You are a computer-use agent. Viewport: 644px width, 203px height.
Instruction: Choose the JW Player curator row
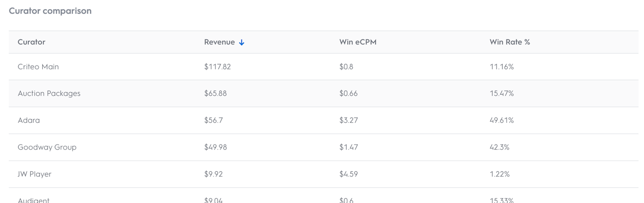35,174
